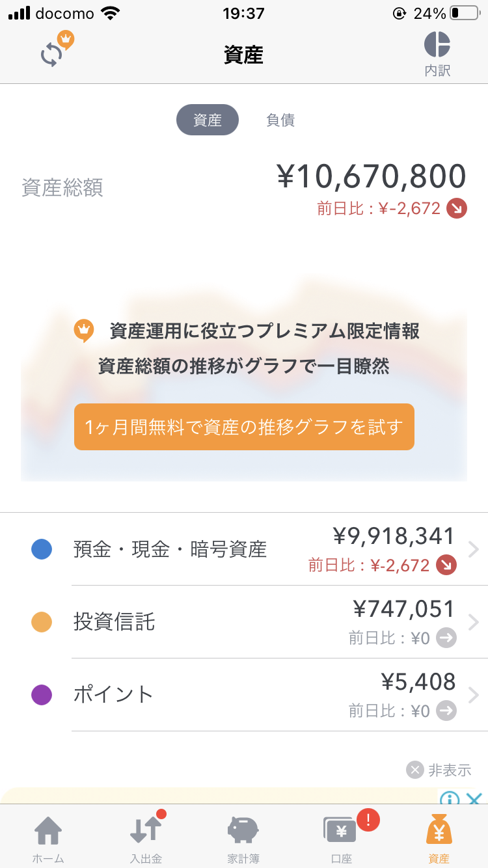Open the 家計簿 piggy bank icon
This screenshot has height=868, width=488.
pos(243,838)
